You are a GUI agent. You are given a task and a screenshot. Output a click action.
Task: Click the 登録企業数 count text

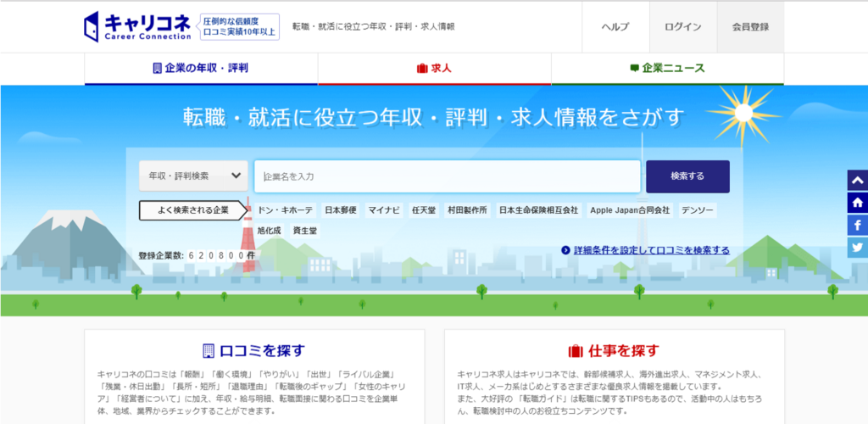pos(197,256)
